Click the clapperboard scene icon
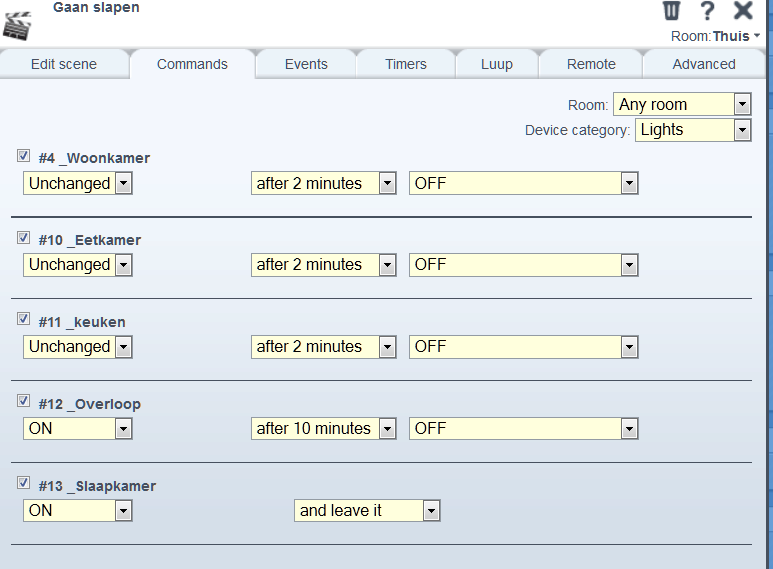The width and height of the screenshot is (773, 569). pos(19,25)
